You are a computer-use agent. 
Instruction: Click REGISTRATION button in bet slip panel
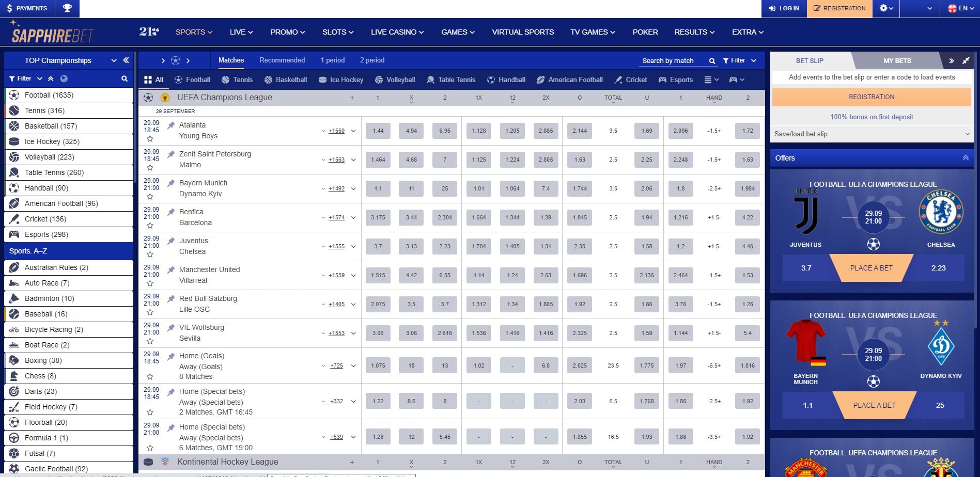pyautogui.click(x=872, y=97)
